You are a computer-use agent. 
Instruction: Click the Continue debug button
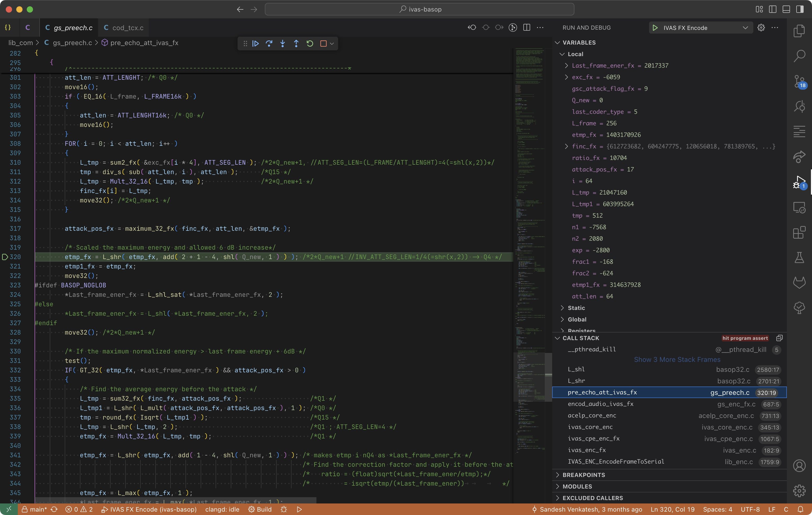(x=255, y=44)
